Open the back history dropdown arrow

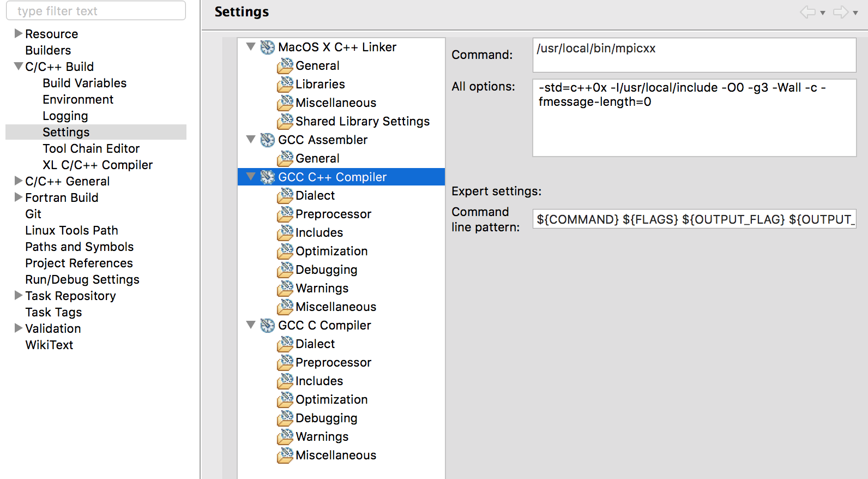tap(823, 13)
